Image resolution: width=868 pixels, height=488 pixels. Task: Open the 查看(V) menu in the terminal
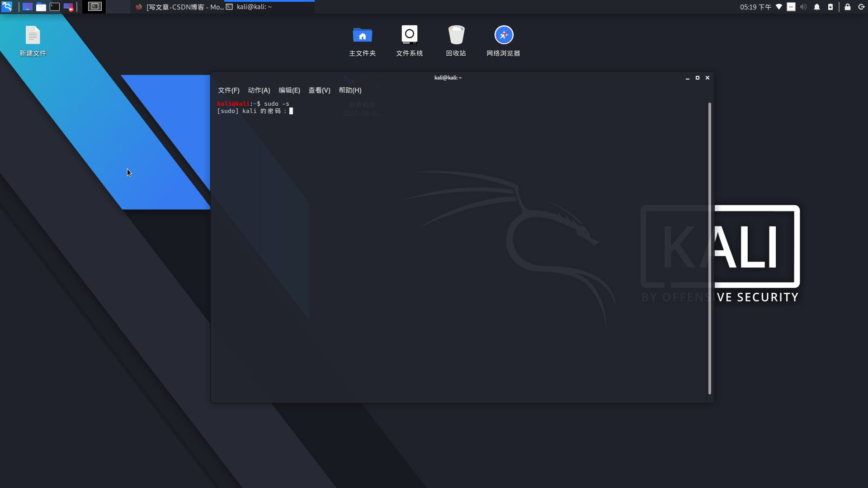coord(319,90)
